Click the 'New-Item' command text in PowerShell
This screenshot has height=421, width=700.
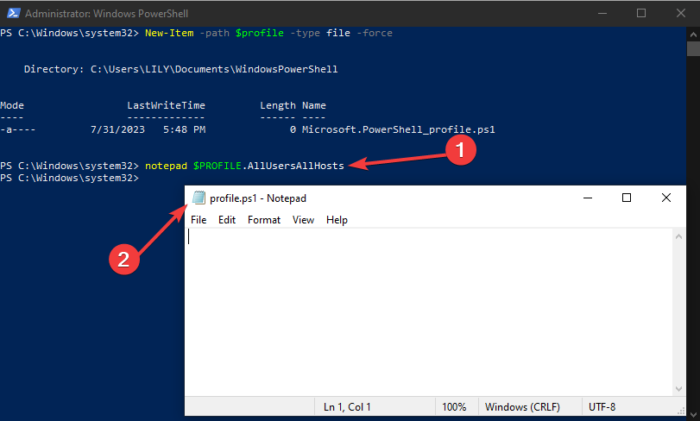point(169,33)
